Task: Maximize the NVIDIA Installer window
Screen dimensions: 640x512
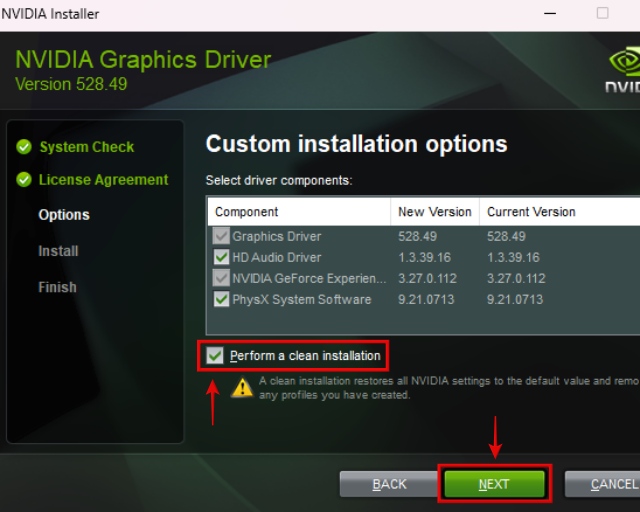Action: tap(602, 14)
